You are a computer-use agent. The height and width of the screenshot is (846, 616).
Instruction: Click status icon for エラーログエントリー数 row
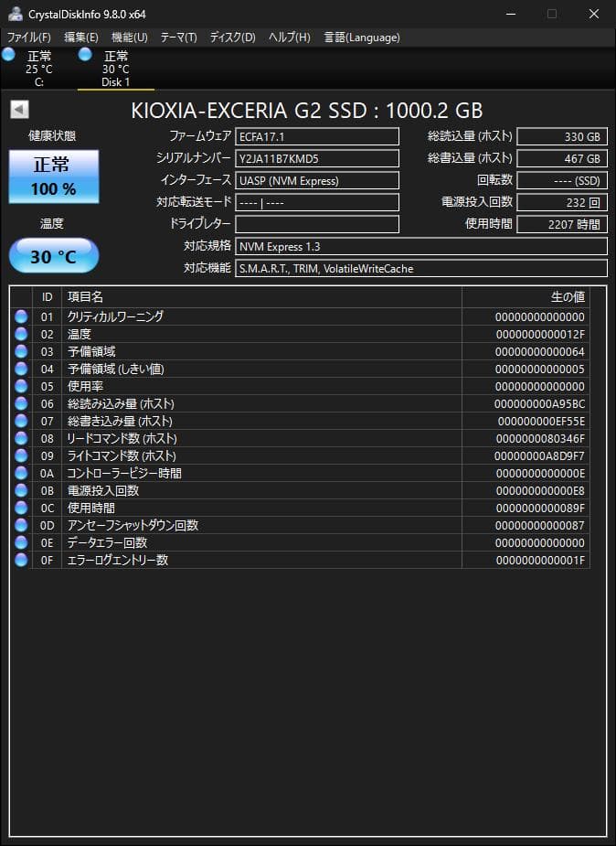[x=21, y=560]
